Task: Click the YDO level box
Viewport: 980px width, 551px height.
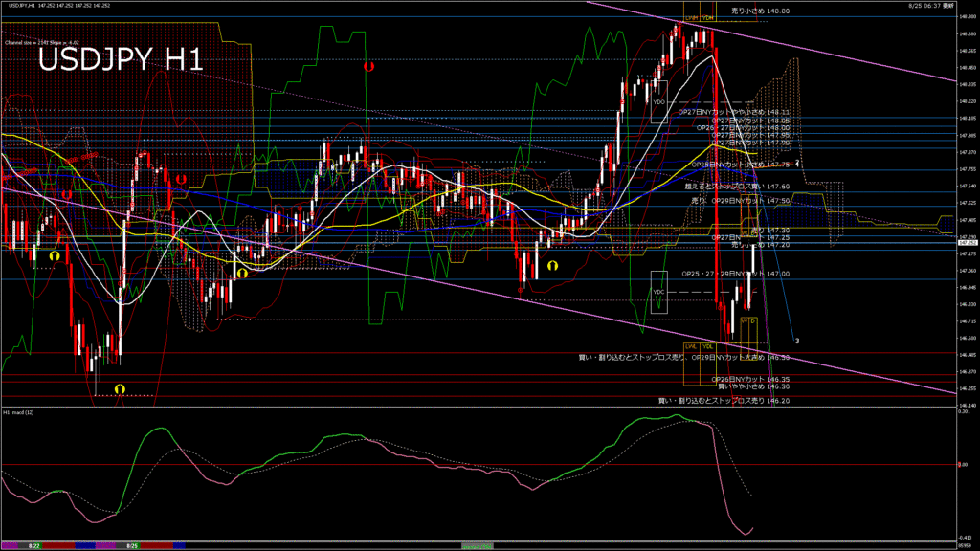Action: 658,102
